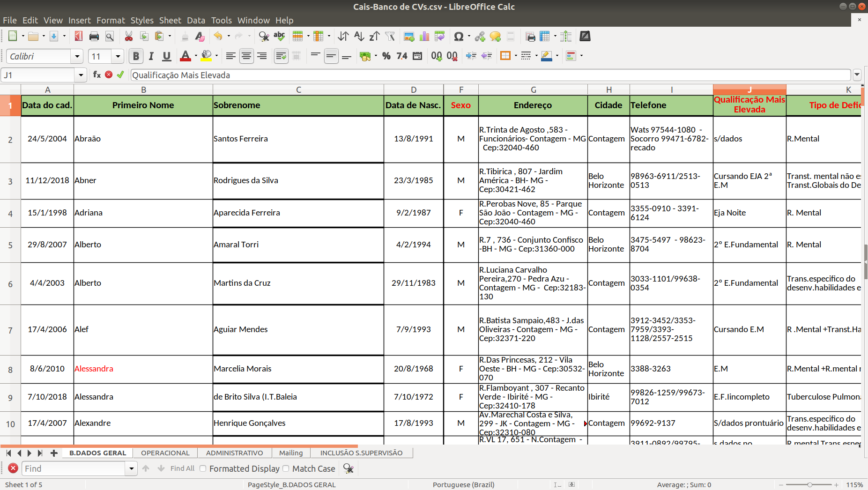Click the Insert Chart icon
The width and height of the screenshot is (868, 490).
coord(424,37)
